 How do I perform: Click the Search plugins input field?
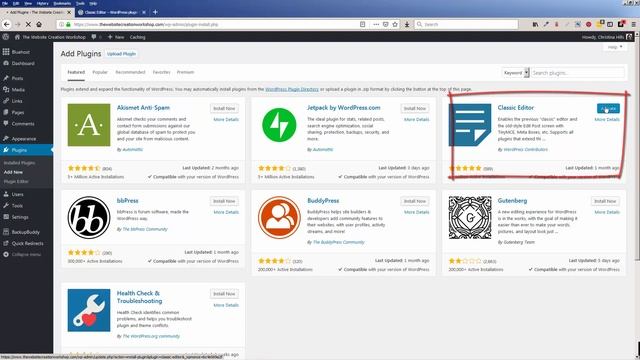(578, 73)
